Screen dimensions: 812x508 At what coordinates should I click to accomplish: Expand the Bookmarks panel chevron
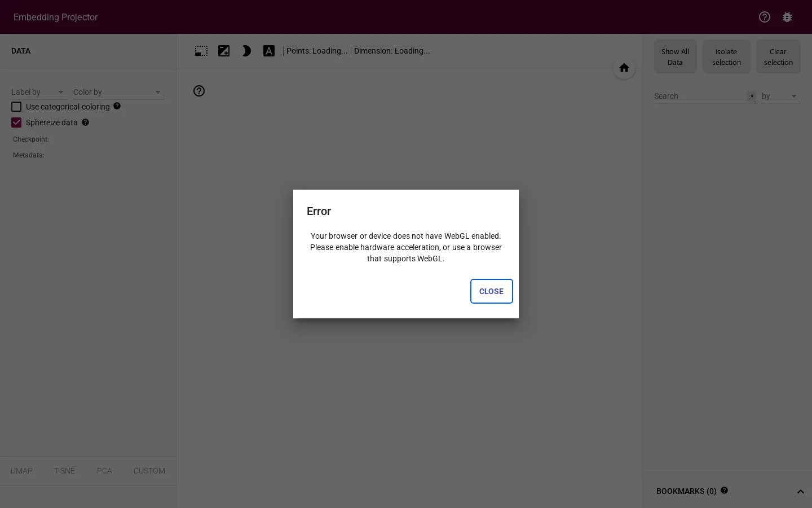coord(800,492)
